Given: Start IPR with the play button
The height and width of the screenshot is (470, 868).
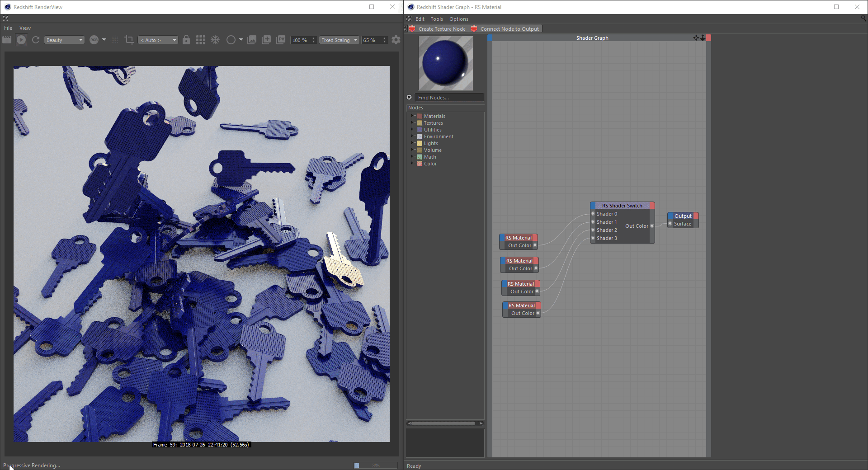Looking at the screenshot, I should [21, 40].
